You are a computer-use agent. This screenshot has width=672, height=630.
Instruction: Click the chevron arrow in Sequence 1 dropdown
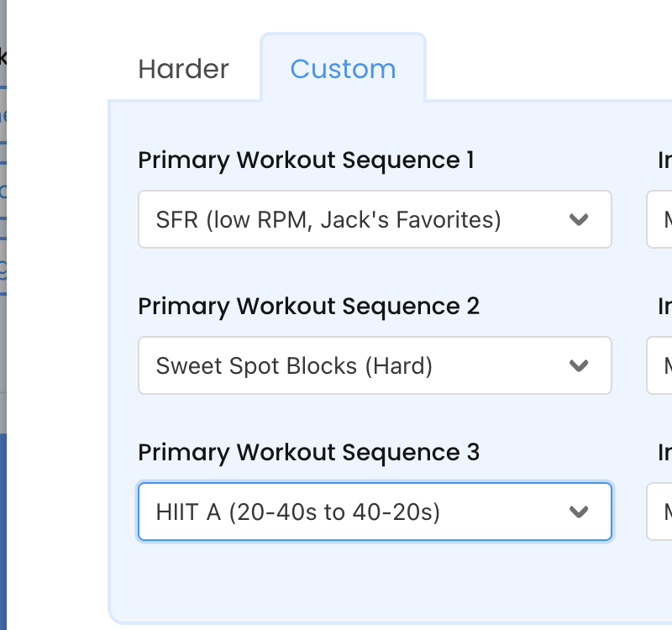coord(579,220)
